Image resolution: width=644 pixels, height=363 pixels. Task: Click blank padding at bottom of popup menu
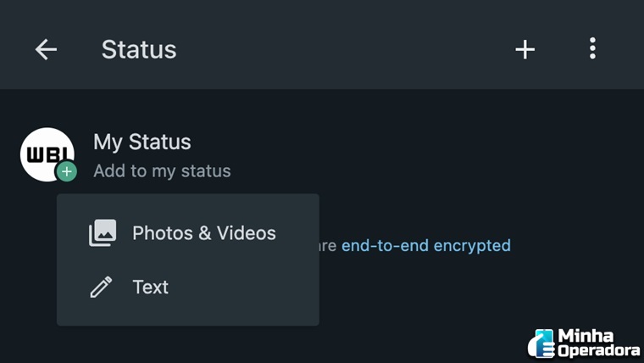click(188, 316)
